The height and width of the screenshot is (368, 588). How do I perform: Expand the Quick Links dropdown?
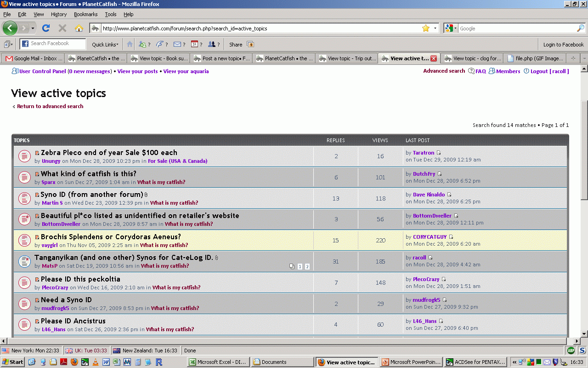105,45
